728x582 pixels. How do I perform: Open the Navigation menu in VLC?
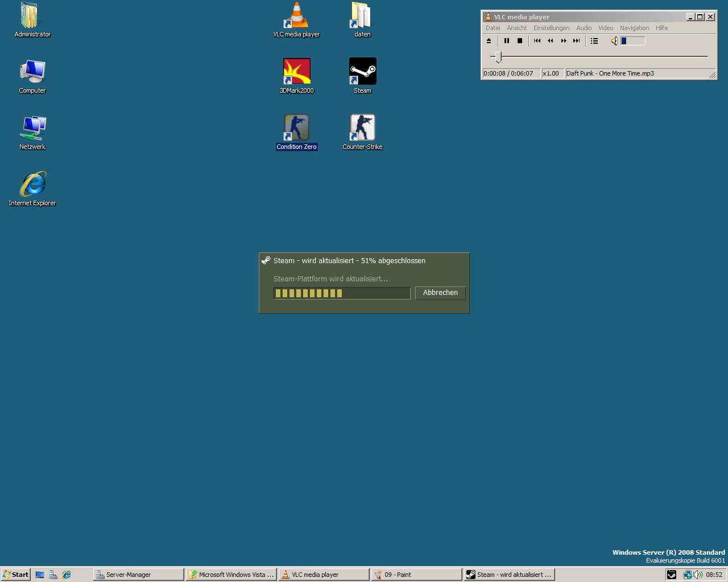[x=634, y=28]
